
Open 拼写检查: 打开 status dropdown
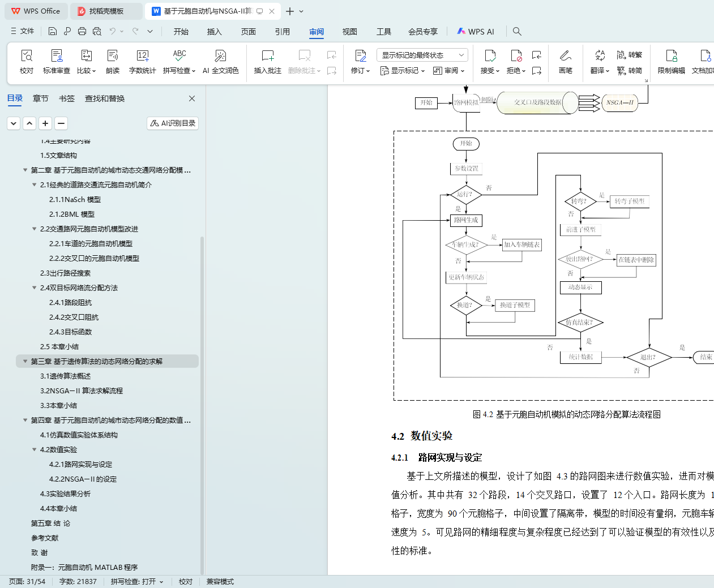point(137,581)
